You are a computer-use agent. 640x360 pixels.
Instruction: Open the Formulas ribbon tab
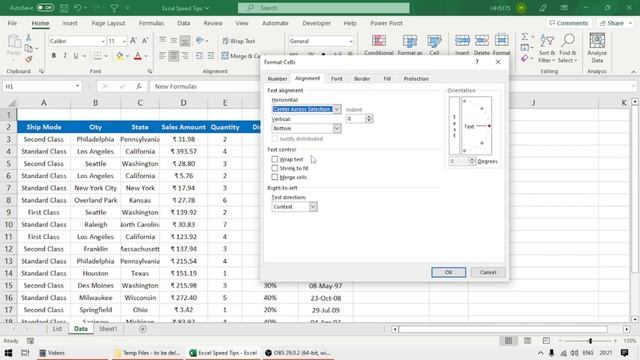coord(151,23)
